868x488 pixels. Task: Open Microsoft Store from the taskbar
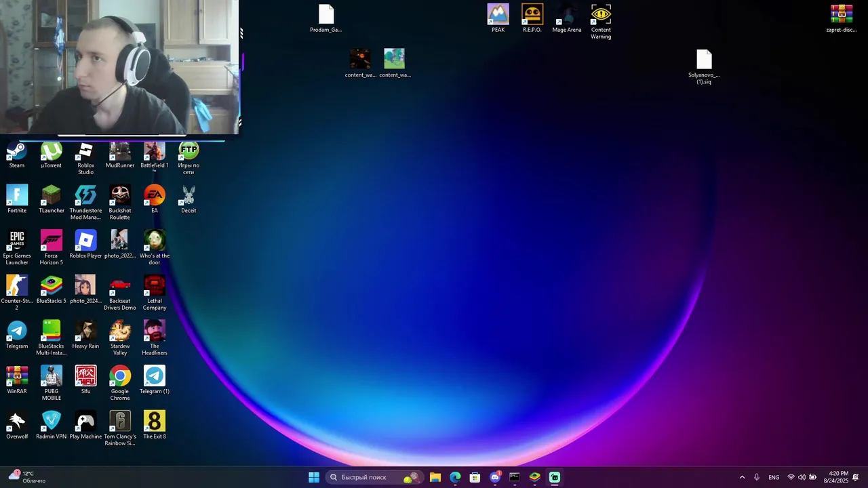(x=475, y=477)
